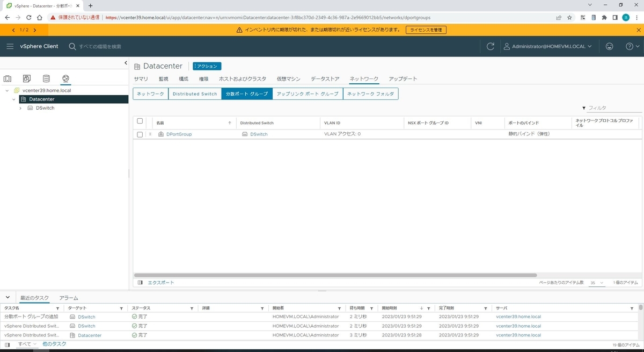Screen dimensions: 644x352
Task: Bookmark this page with star icon
Action: pos(569,17)
